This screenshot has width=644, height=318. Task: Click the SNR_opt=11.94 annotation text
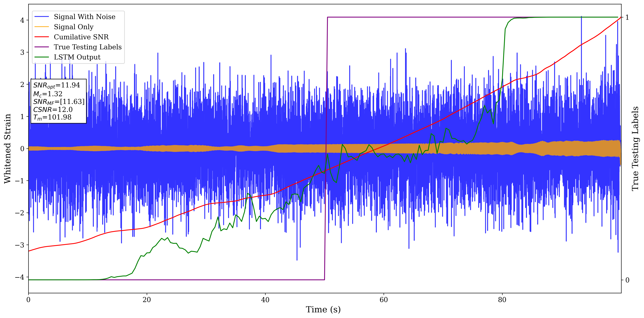(x=56, y=85)
